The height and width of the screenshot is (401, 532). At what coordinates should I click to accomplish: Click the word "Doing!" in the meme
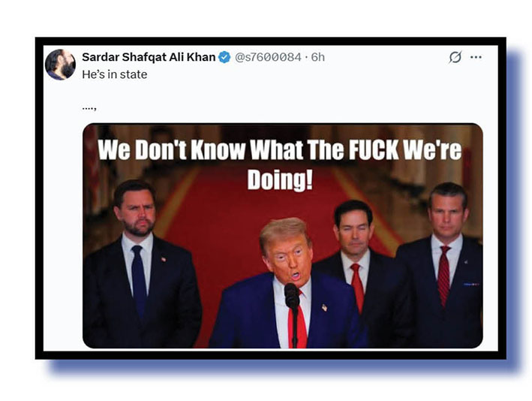pyautogui.click(x=280, y=180)
